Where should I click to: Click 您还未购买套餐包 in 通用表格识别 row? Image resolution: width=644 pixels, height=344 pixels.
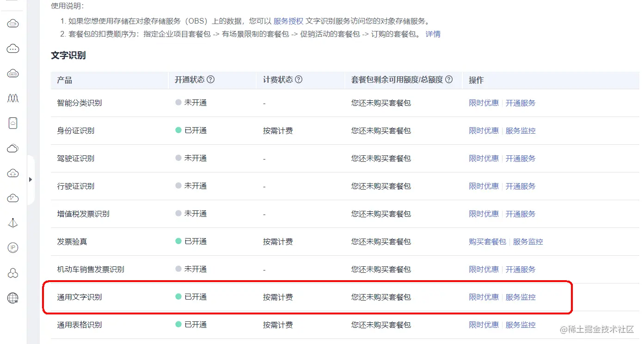coord(381,325)
